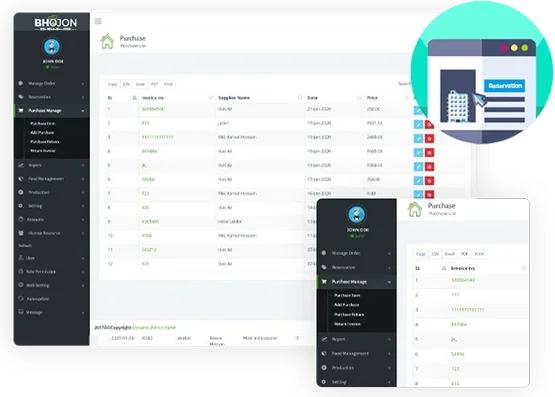
Task: Click Print button in inset panel toolbar
Action: [x=479, y=254]
